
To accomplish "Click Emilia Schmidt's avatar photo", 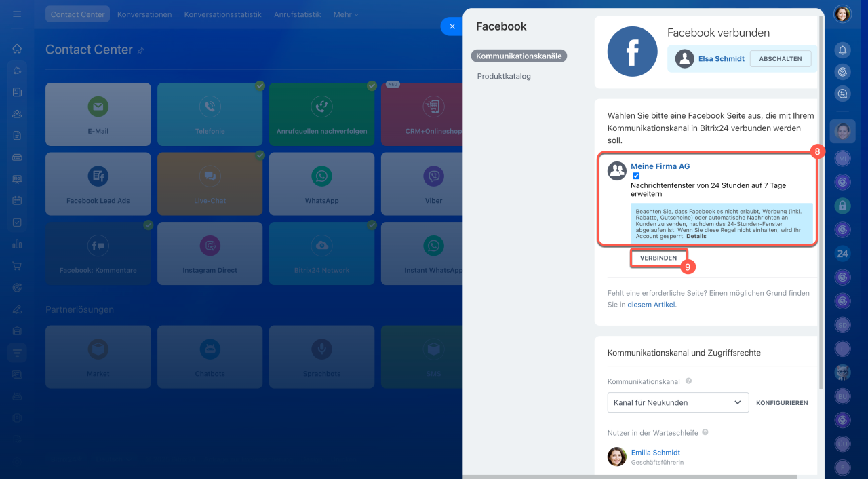I will pos(617,457).
